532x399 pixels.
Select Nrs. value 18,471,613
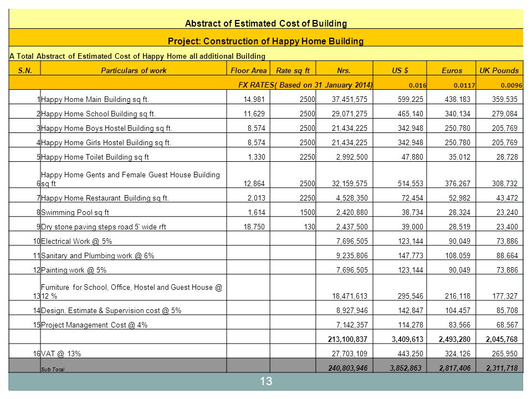click(350, 296)
